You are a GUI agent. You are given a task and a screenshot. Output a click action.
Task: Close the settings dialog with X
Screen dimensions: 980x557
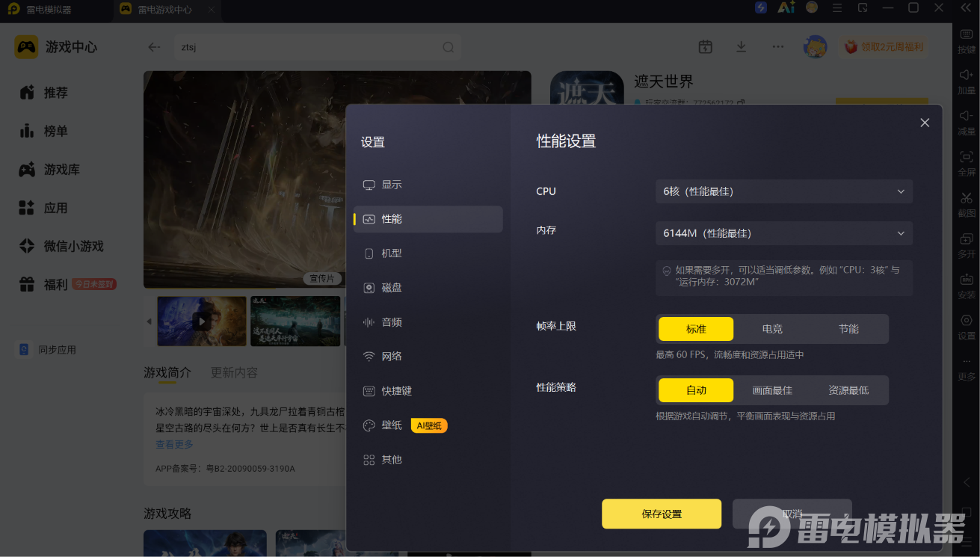(x=925, y=123)
